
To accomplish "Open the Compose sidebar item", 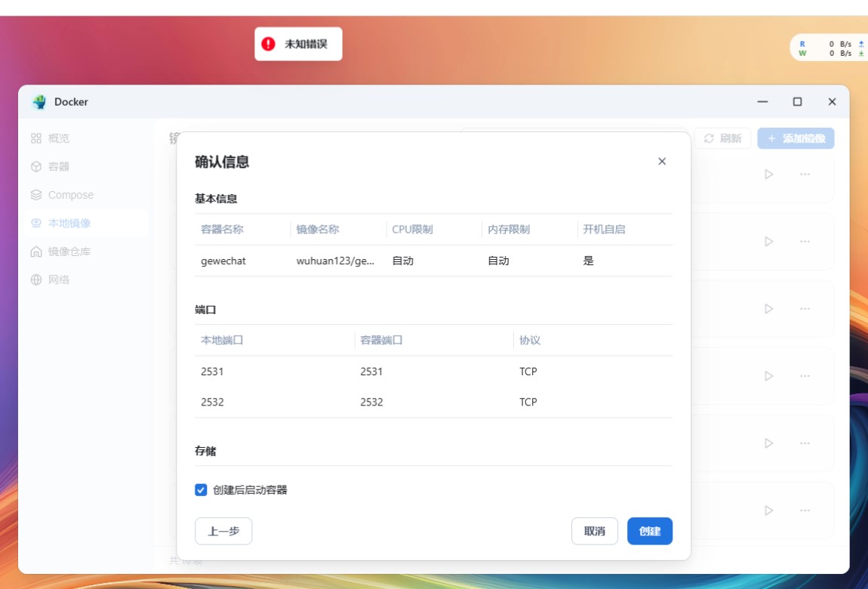I will (x=85, y=195).
